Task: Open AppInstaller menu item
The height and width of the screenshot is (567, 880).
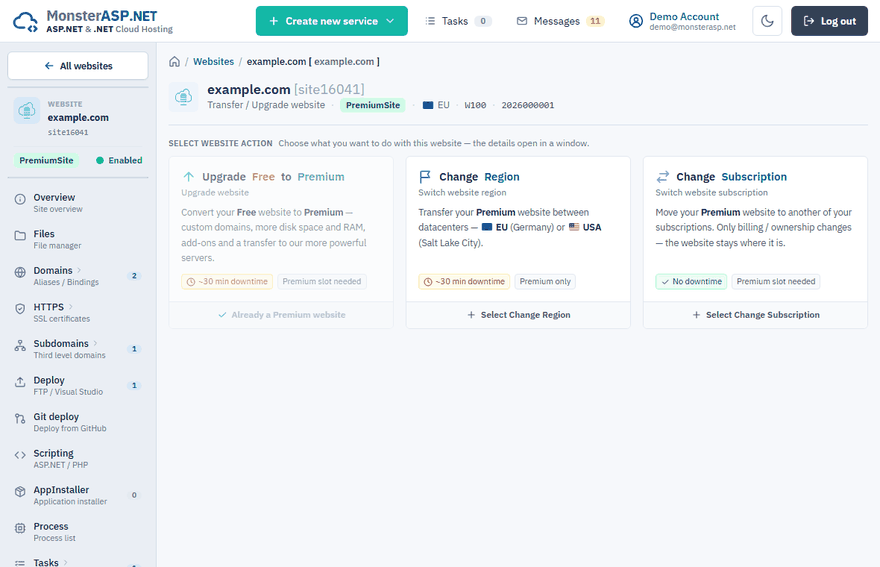Action: click(x=78, y=495)
